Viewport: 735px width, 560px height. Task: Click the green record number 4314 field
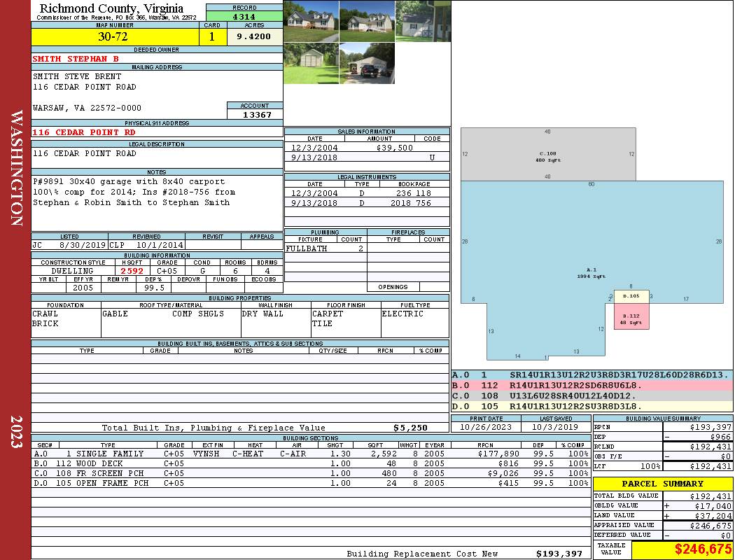[x=244, y=16]
